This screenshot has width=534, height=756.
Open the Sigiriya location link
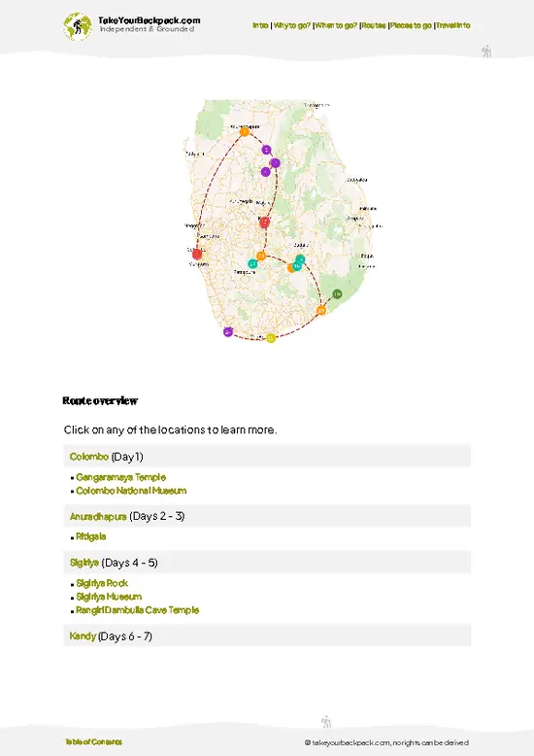[83, 563]
